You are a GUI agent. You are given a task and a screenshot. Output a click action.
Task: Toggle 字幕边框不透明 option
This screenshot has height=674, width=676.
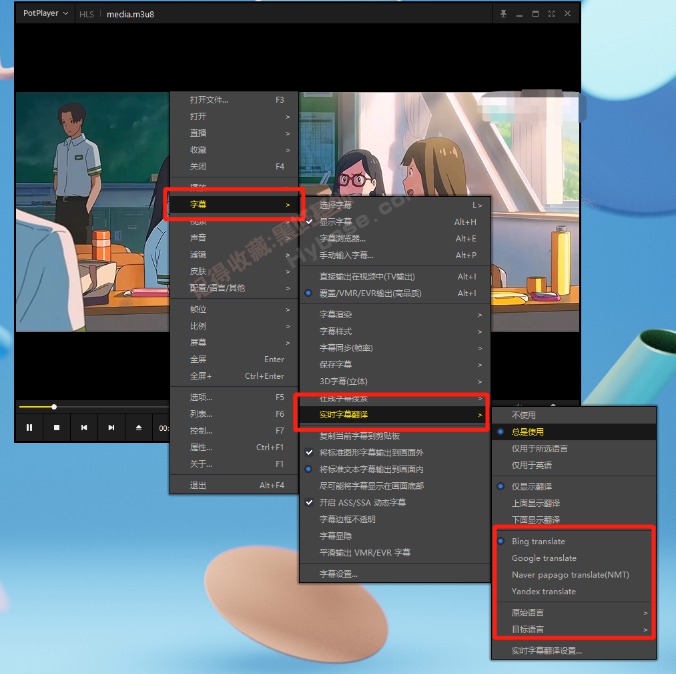[x=395, y=519]
